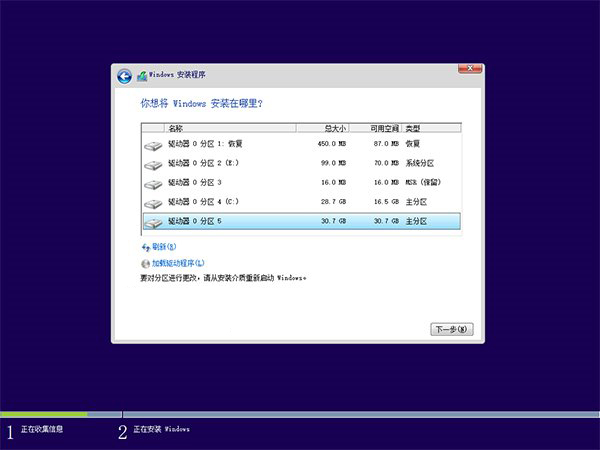Sort by the 总大小 column header

322,128
